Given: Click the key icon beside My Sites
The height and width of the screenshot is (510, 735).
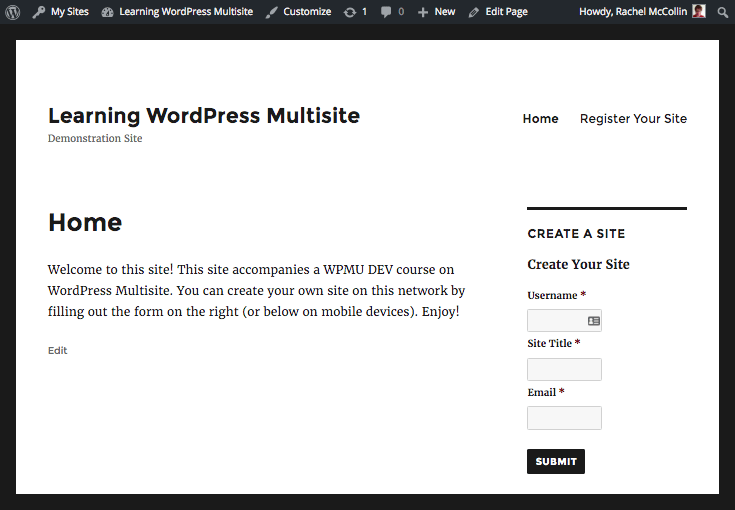Looking at the screenshot, I should click(x=38, y=12).
